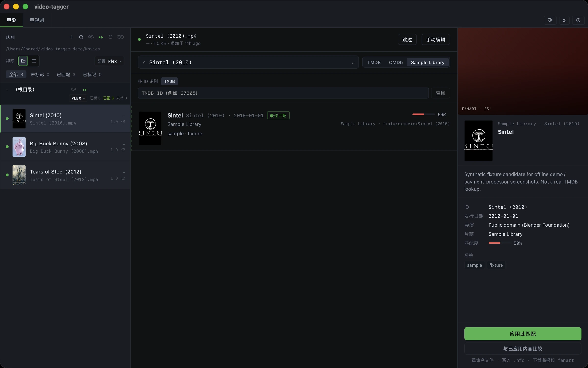
Task: Click the 未标 0 counter on 根目录 row
Action: coord(122,98)
